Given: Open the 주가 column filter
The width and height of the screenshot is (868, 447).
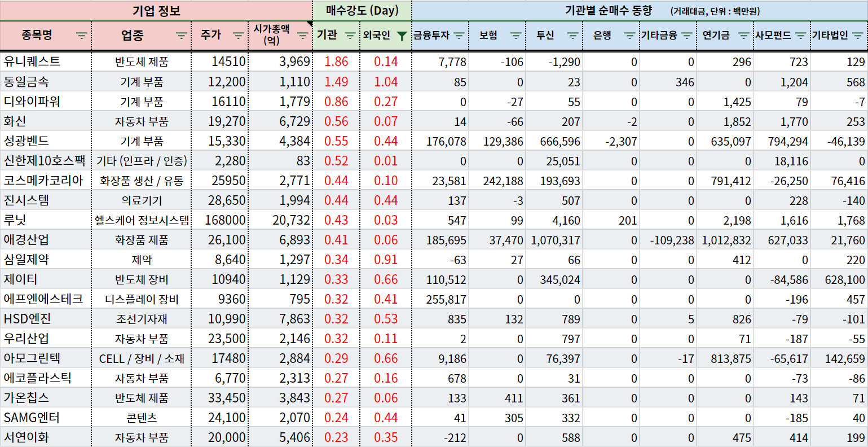Looking at the screenshot, I should (x=238, y=36).
